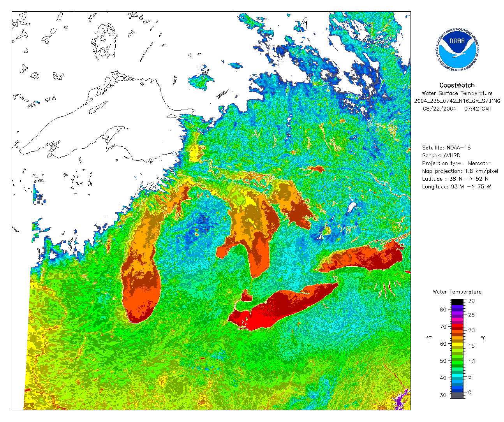Click the 0 Celsius legend tick label

tap(470, 392)
